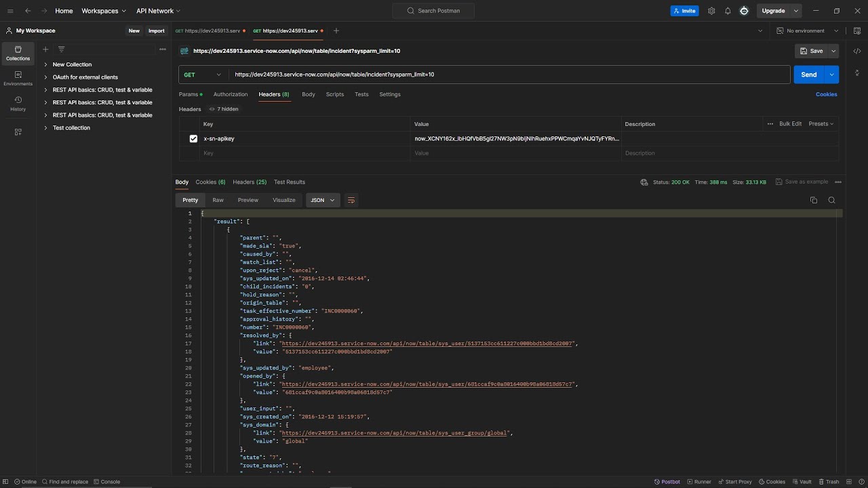Click the Save button
The image size is (868, 488).
click(812, 51)
